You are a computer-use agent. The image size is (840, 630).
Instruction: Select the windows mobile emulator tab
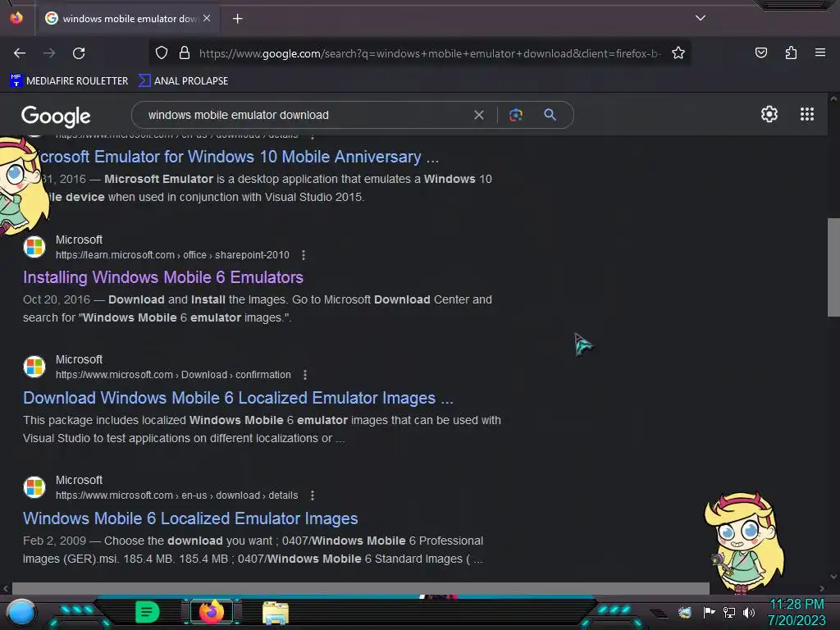click(x=127, y=18)
